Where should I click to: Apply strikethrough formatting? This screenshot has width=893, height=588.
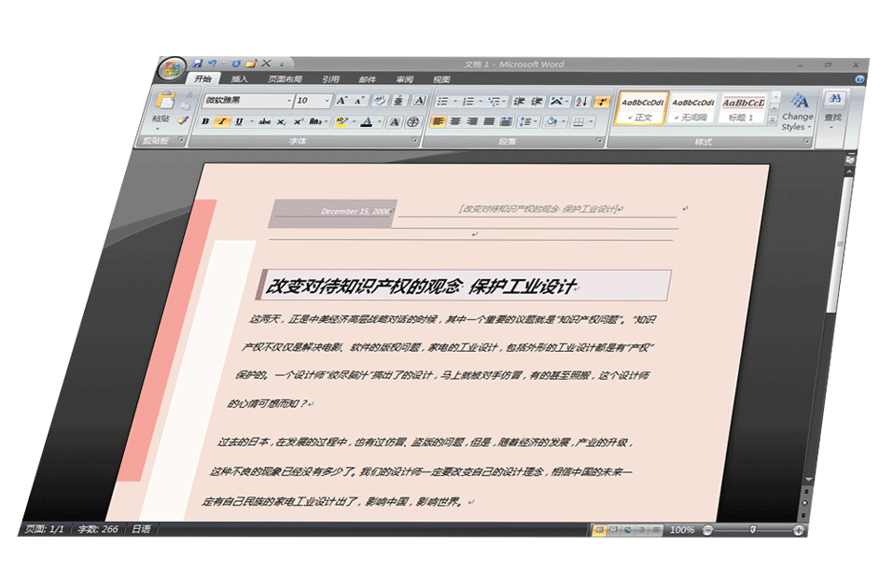(264, 121)
